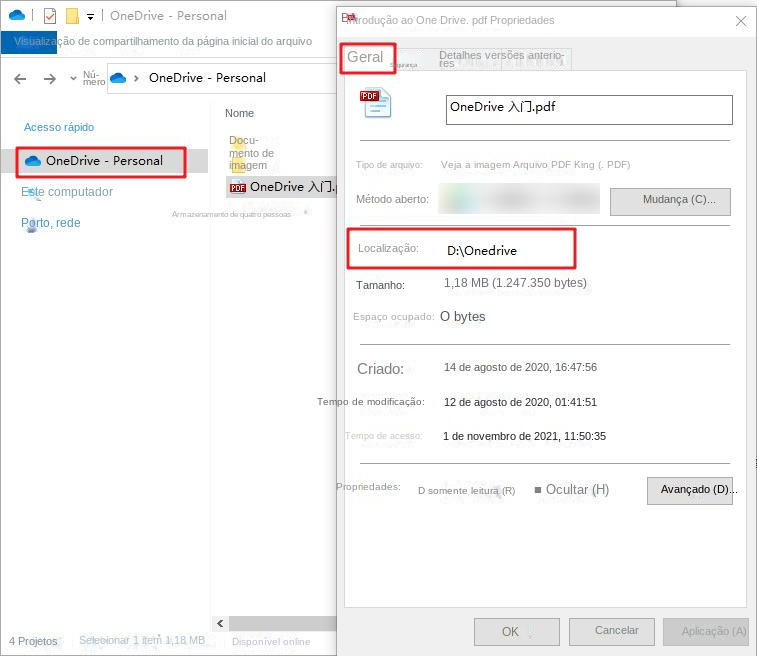Click the cloud icon in the address bar
Viewport: 757px width, 656px height.
point(118,78)
